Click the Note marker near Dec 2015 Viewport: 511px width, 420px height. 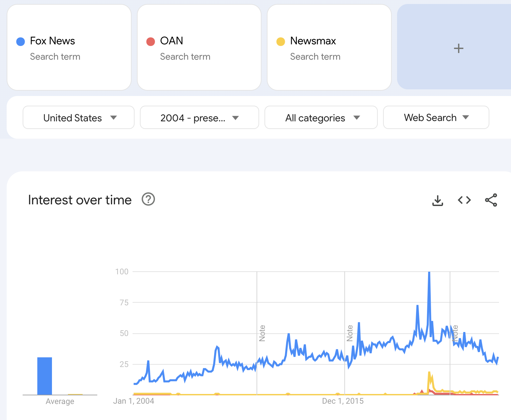(350, 333)
